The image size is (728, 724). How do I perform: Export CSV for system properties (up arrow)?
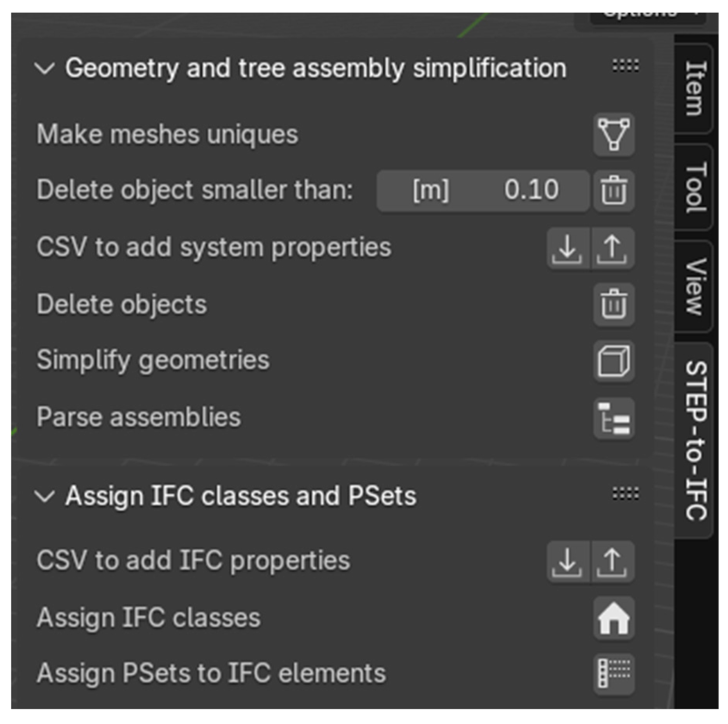pos(612,248)
